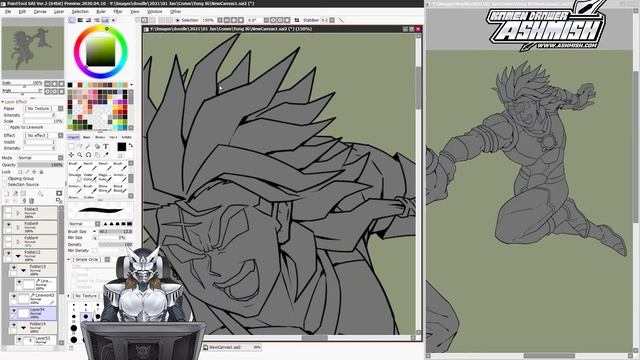Pick the red swatch in top palette row

point(80,85)
